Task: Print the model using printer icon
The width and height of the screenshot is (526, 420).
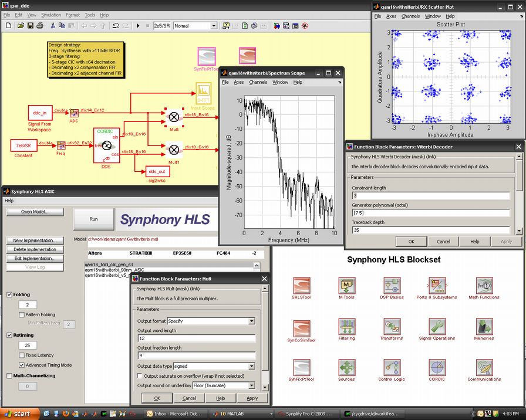Action: pos(40,26)
